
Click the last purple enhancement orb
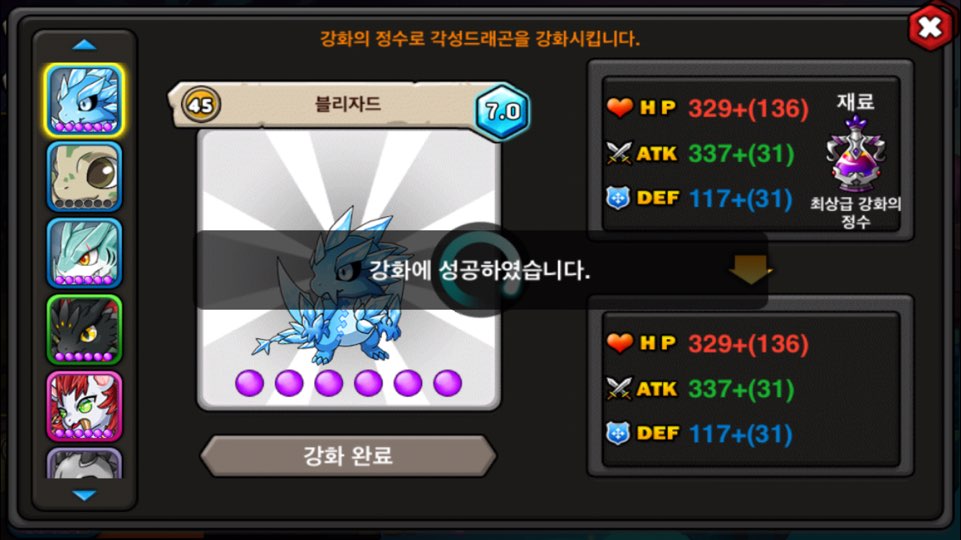[x=447, y=383]
